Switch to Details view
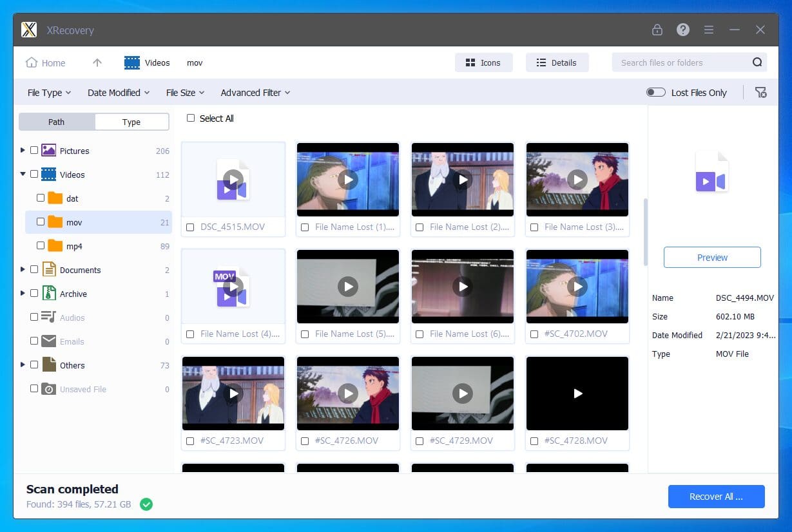This screenshot has height=532, width=792. (557, 62)
